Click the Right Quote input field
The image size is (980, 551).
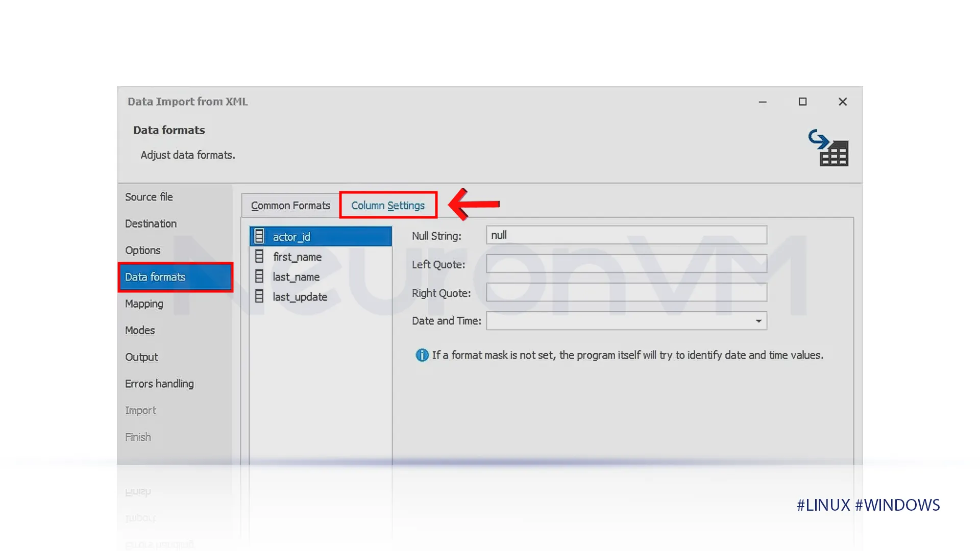click(626, 292)
